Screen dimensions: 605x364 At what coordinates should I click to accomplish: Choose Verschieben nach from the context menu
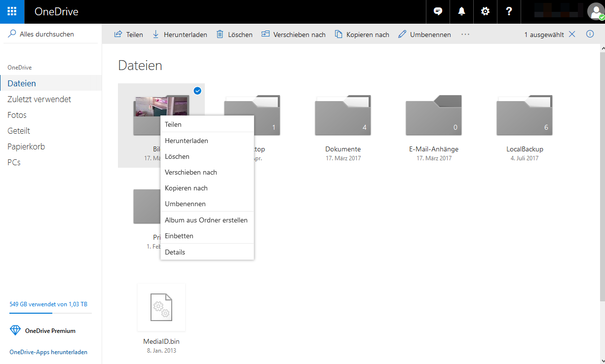tap(207, 172)
